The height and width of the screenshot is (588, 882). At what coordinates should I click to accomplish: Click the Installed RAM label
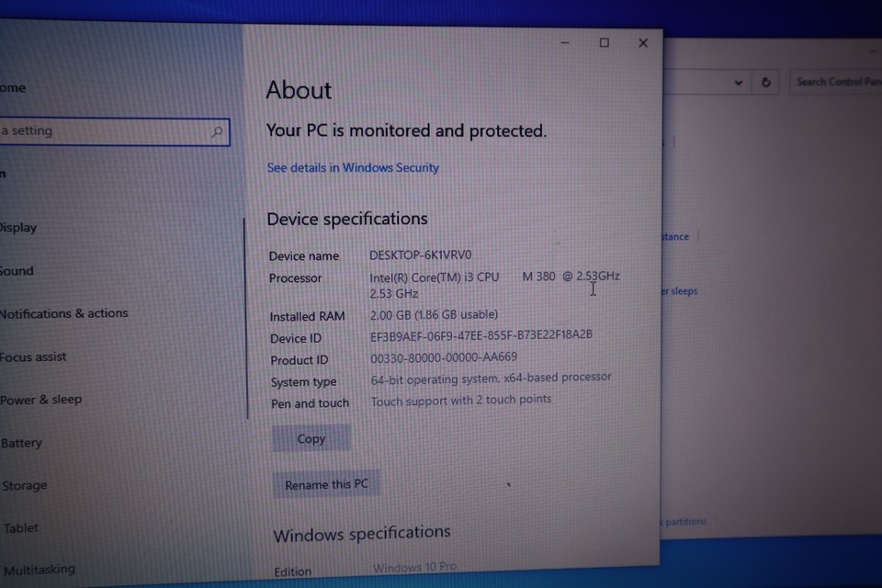coord(307,317)
